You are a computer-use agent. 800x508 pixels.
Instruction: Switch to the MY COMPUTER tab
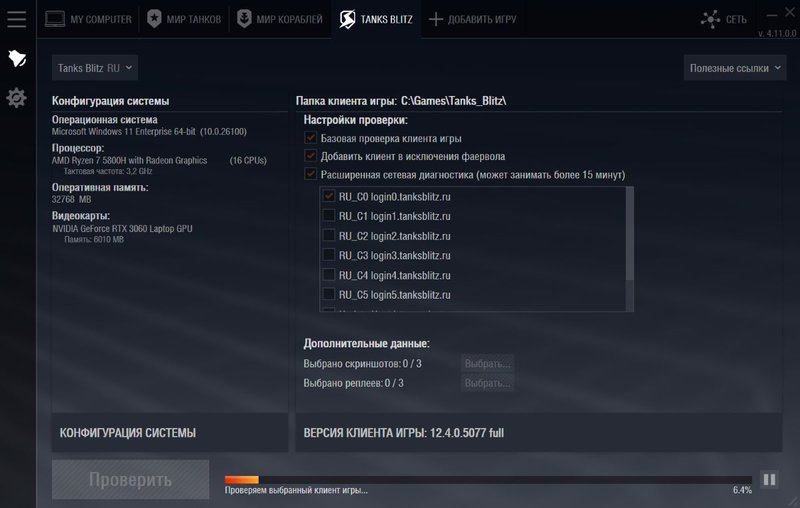click(x=88, y=19)
